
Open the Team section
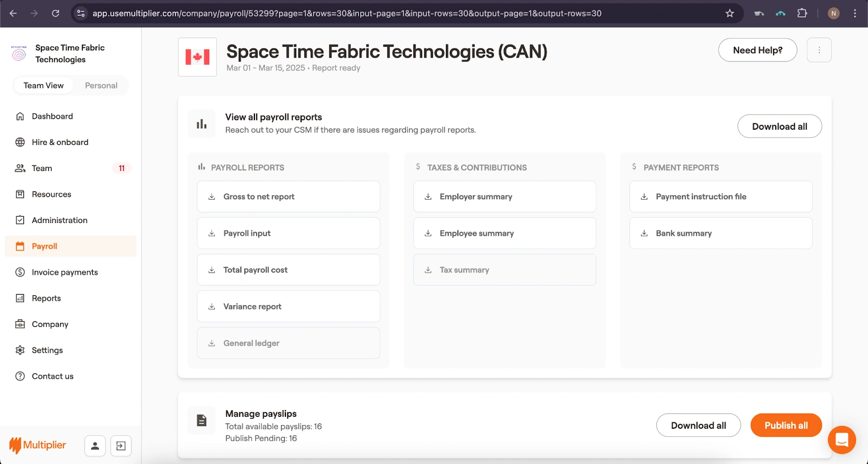(x=71, y=168)
